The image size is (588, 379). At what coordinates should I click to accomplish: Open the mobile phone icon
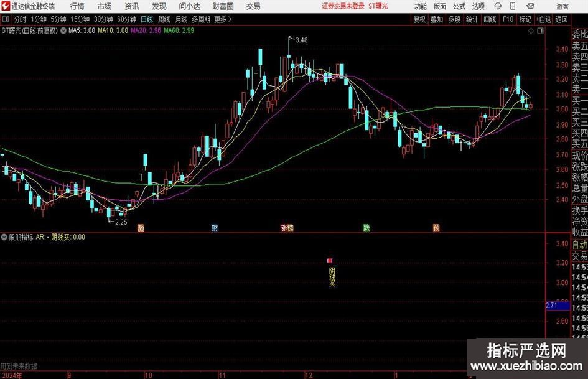pos(513,6)
